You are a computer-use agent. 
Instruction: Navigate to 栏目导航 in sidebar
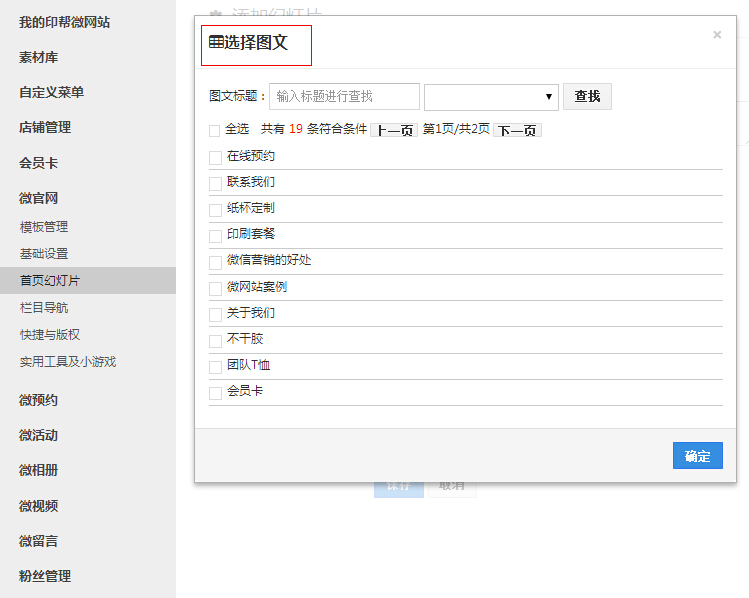[x=44, y=308]
